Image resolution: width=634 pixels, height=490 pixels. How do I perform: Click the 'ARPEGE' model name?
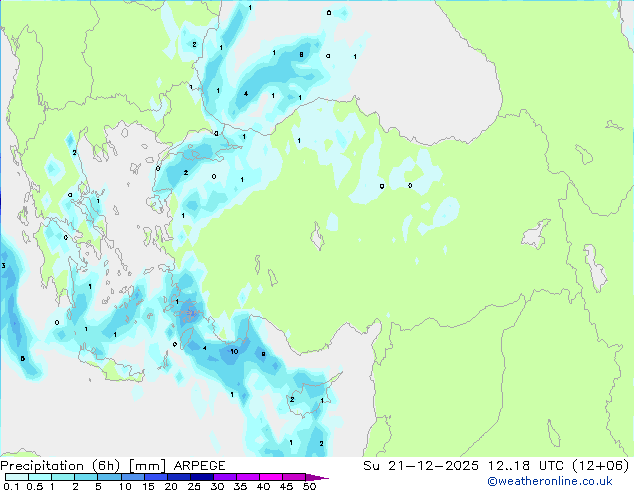point(199,466)
